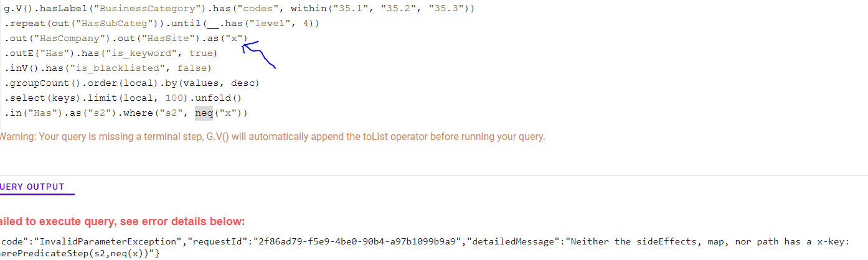Viewport: 868px width, 260px height.
Task: Open the QUERY OUTPUT tab
Action: point(32,187)
